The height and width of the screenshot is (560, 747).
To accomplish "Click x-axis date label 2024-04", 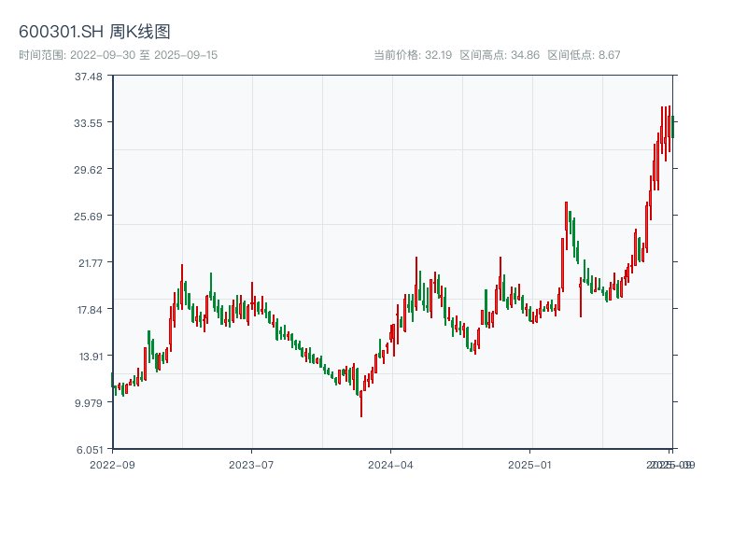I will [390, 465].
